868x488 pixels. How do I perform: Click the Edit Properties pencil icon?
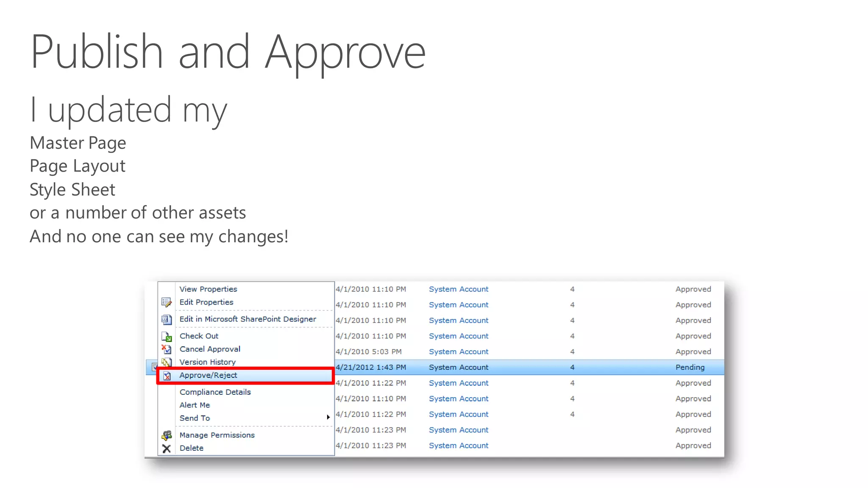pyautogui.click(x=166, y=302)
